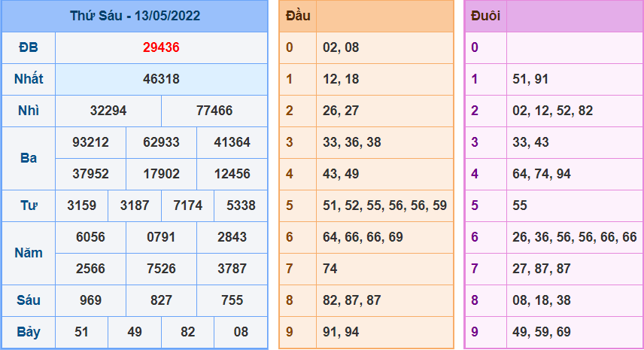Select fifth prize number 0791
644x350 pixels.
coord(161,237)
